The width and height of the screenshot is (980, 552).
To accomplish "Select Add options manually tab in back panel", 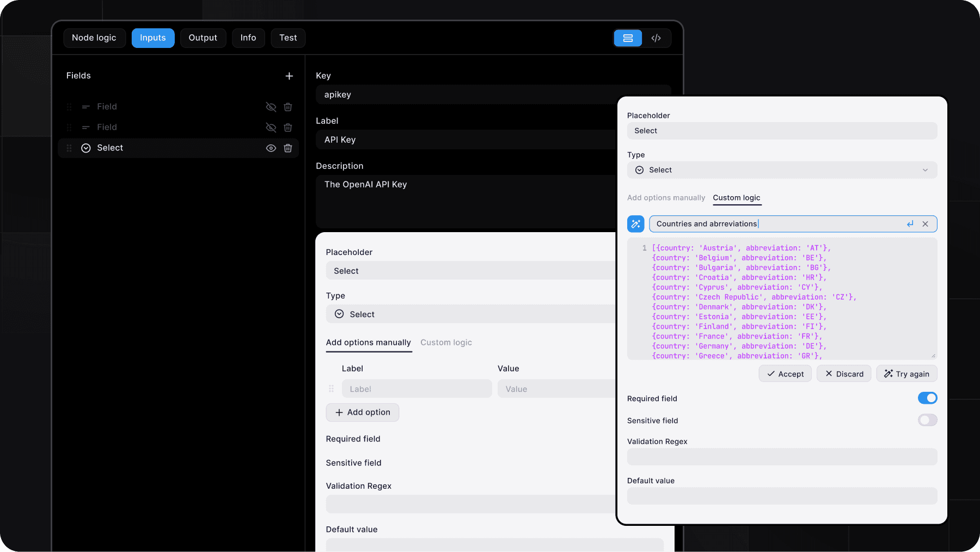I will 369,343.
